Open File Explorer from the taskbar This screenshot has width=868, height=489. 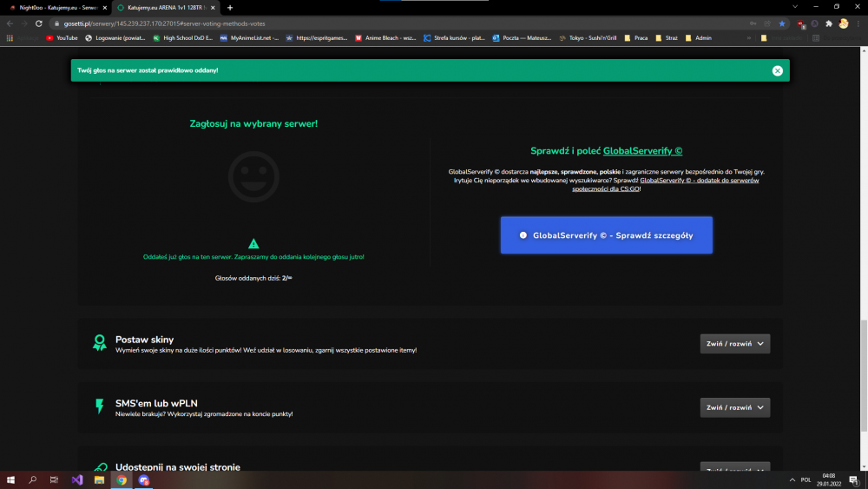click(x=99, y=480)
